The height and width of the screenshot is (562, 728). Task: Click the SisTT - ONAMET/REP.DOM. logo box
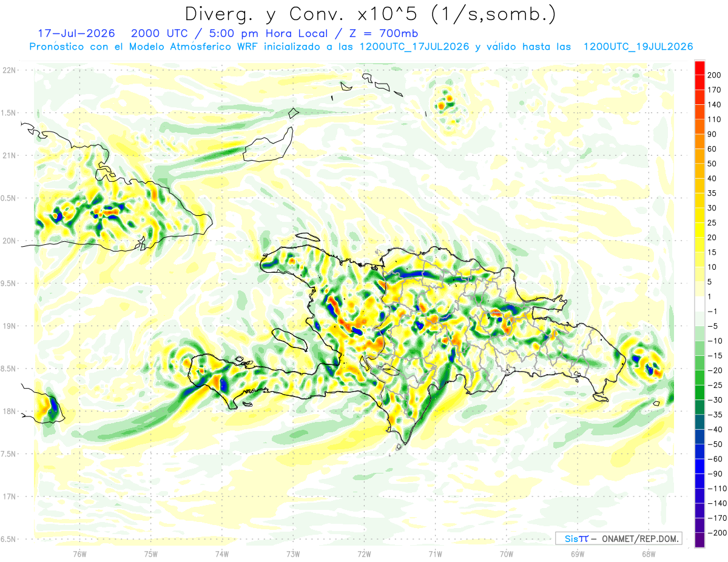[x=618, y=538]
